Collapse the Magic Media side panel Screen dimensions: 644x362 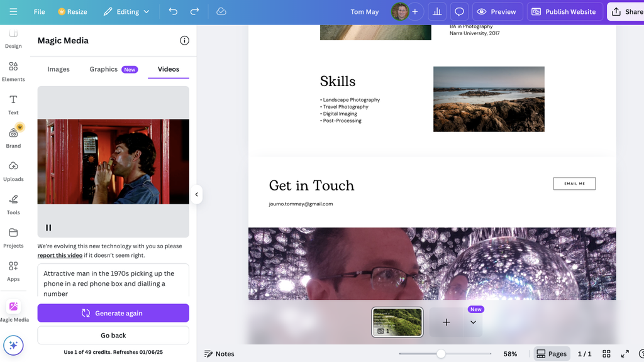(197, 194)
